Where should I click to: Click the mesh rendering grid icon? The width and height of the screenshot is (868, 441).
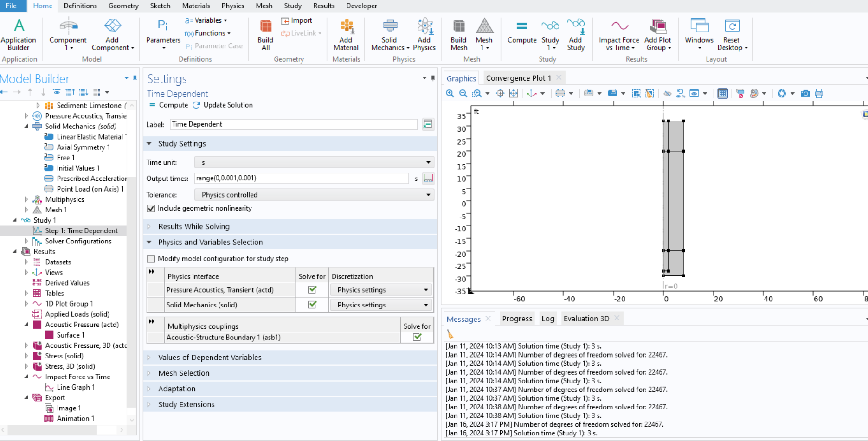722,94
